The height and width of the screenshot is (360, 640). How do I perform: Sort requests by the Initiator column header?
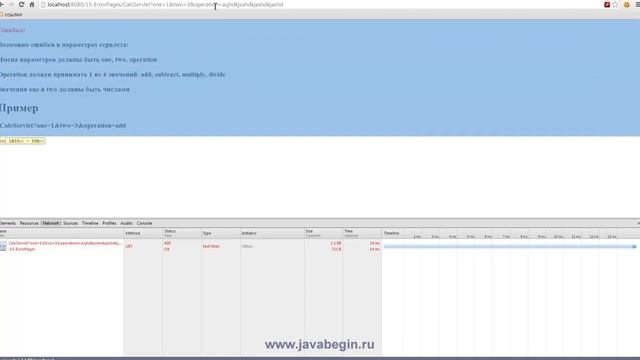(x=272, y=233)
